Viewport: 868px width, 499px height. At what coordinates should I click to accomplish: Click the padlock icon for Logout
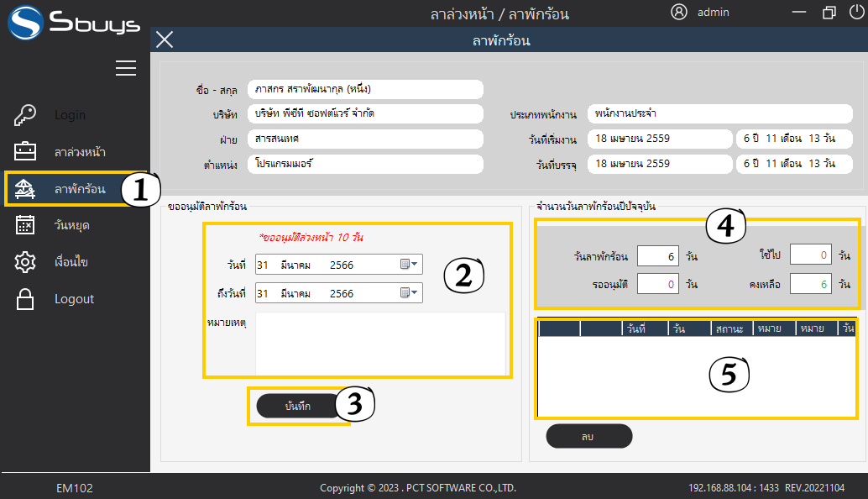(25, 299)
